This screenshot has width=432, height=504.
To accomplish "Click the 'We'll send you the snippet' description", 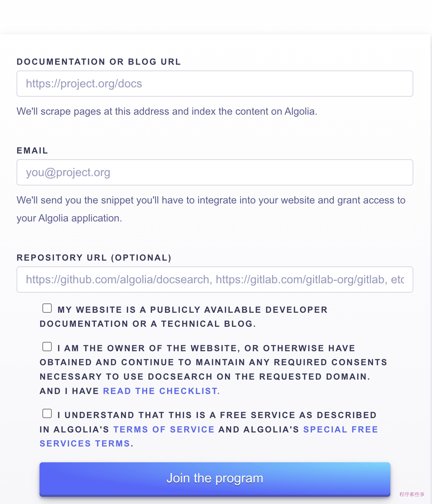I will [x=211, y=200].
